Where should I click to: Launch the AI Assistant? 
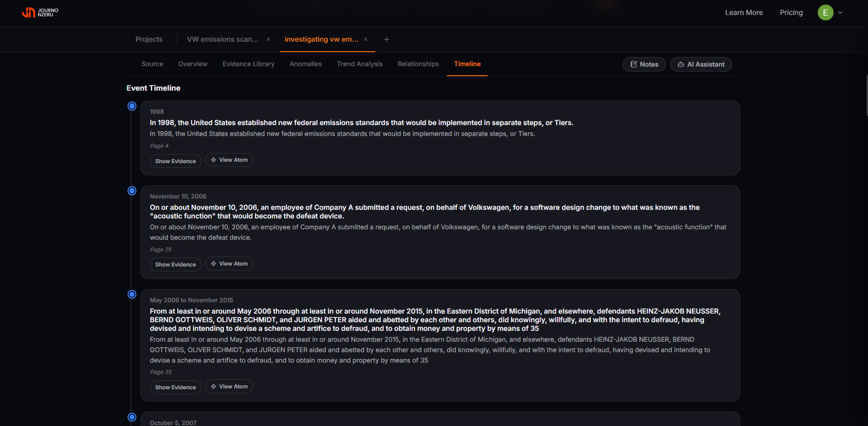pyautogui.click(x=701, y=64)
